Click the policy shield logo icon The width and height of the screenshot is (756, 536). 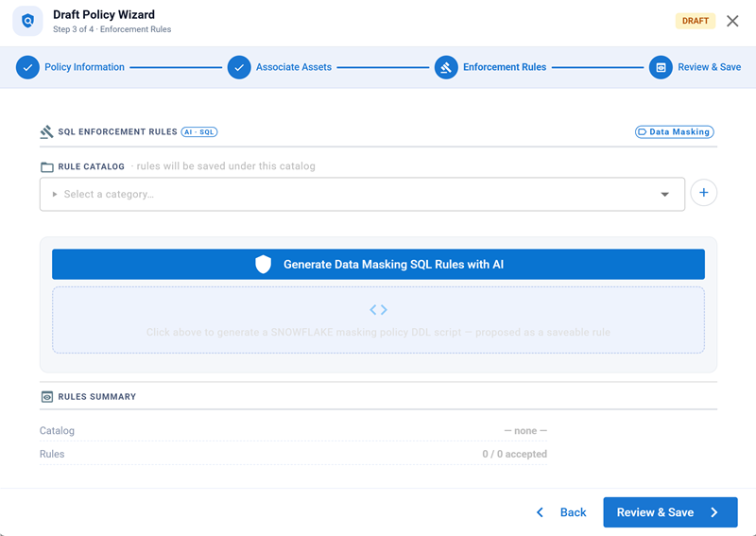point(27,21)
